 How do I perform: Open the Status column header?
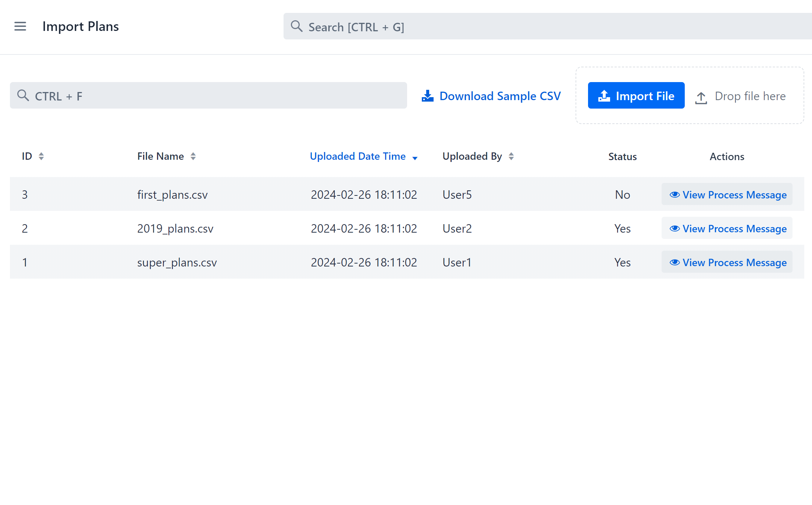pyautogui.click(x=622, y=156)
